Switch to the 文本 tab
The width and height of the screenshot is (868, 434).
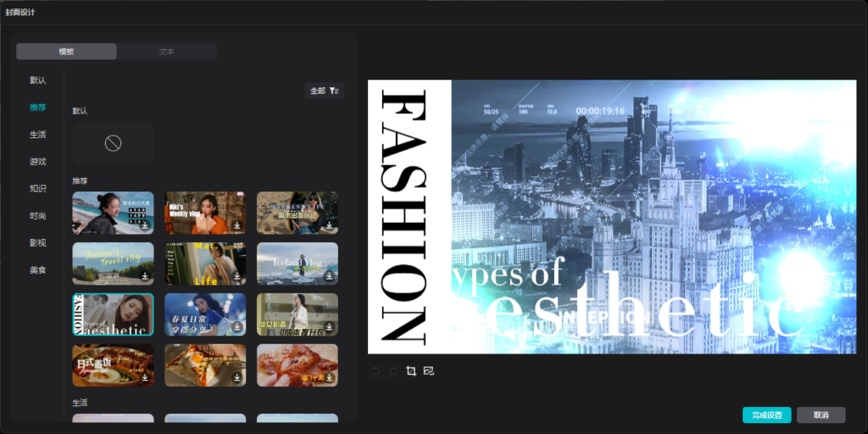click(167, 52)
